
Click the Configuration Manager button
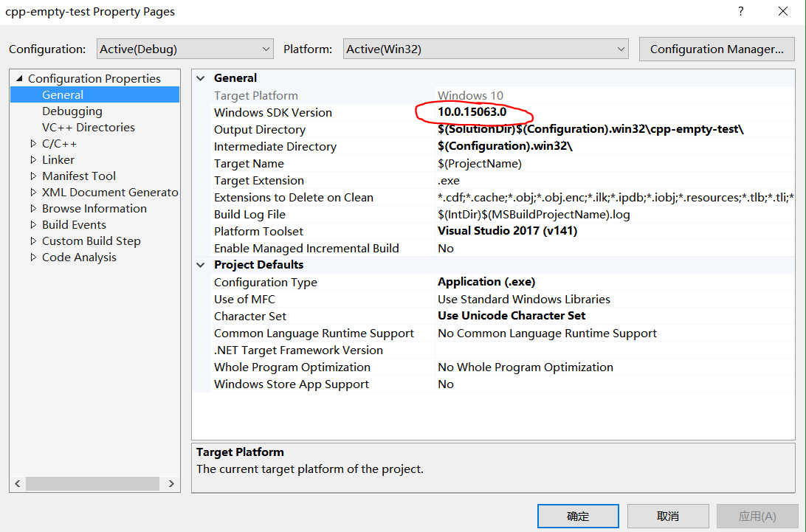716,49
